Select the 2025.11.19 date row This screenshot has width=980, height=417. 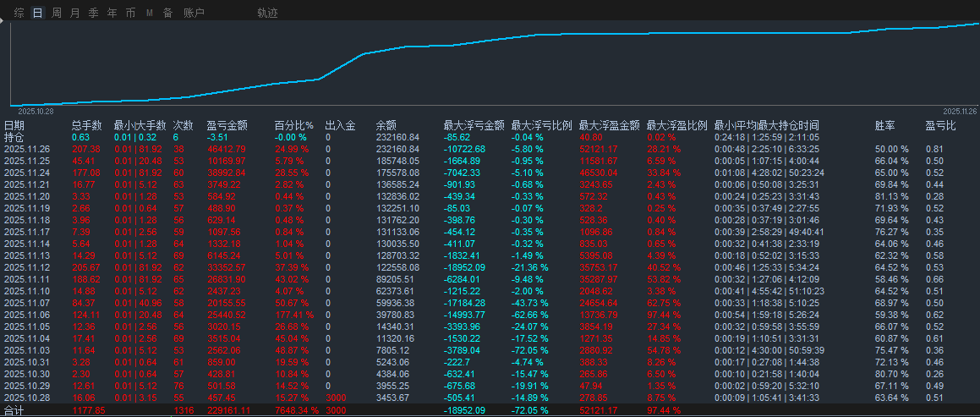point(490,208)
